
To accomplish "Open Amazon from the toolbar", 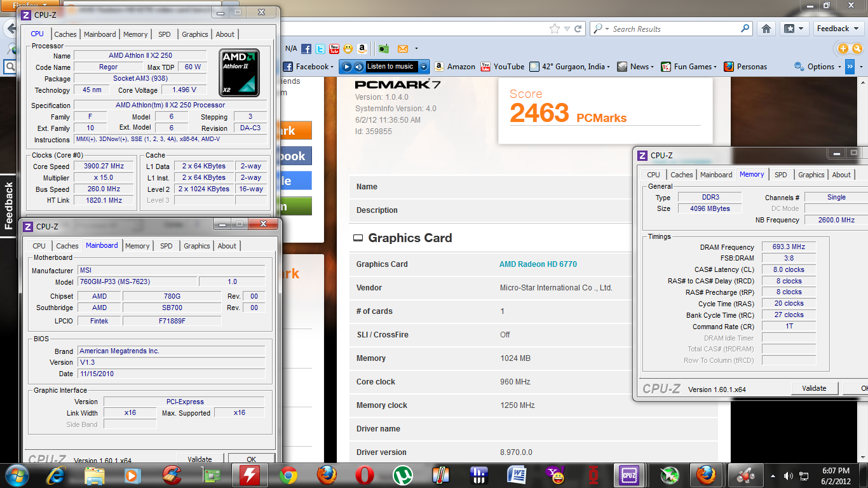I will [x=454, y=67].
